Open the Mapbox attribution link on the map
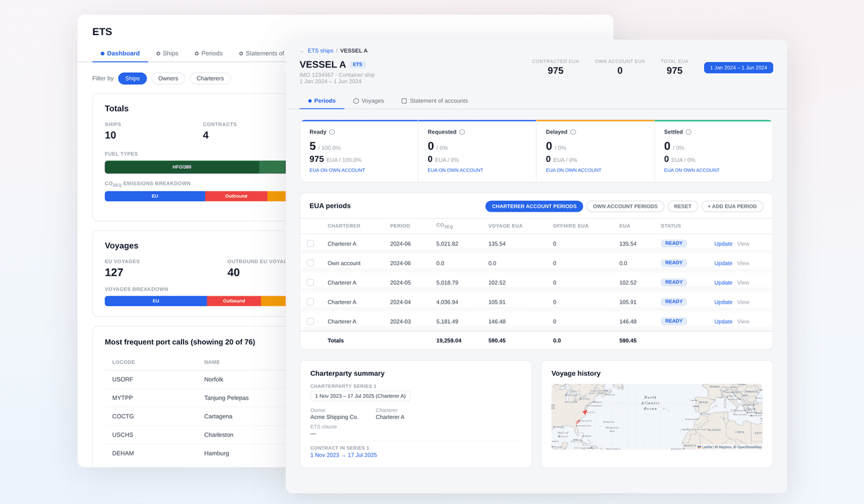Viewport: 864px width, 504px height. (726, 446)
